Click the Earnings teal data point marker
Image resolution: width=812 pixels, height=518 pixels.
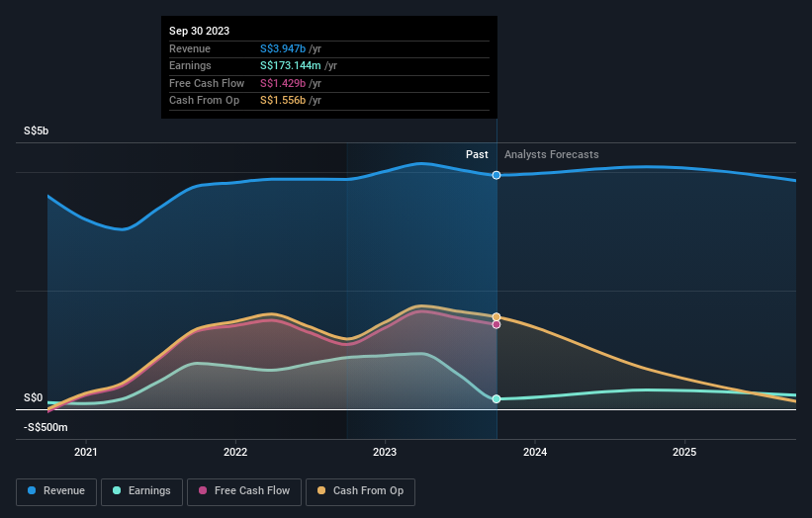pyautogui.click(x=496, y=399)
